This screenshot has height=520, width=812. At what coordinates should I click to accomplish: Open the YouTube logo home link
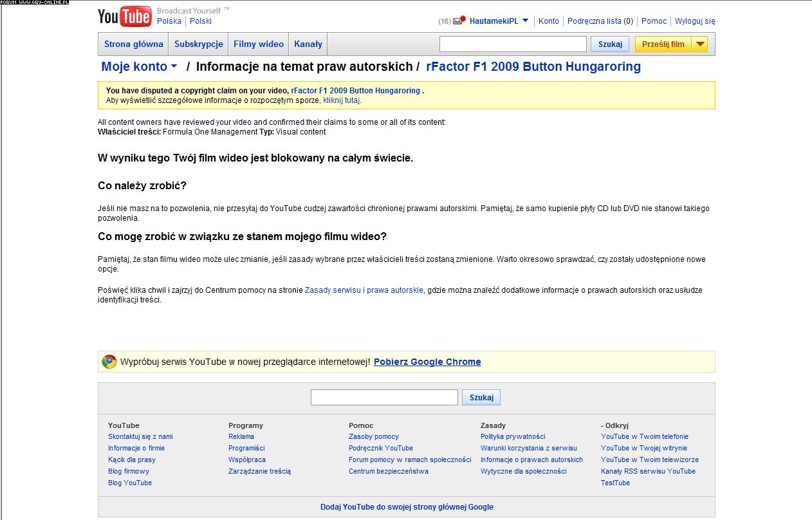(x=125, y=17)
